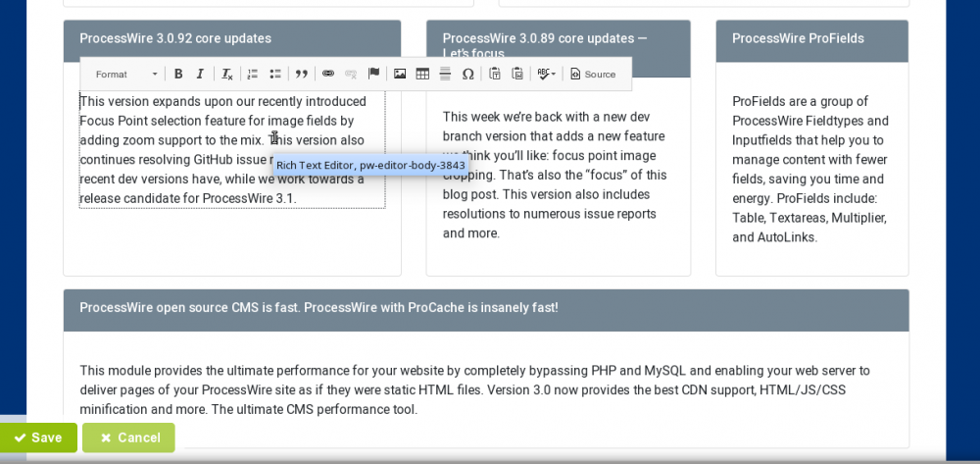Click the green Save button

click(38, 438)
